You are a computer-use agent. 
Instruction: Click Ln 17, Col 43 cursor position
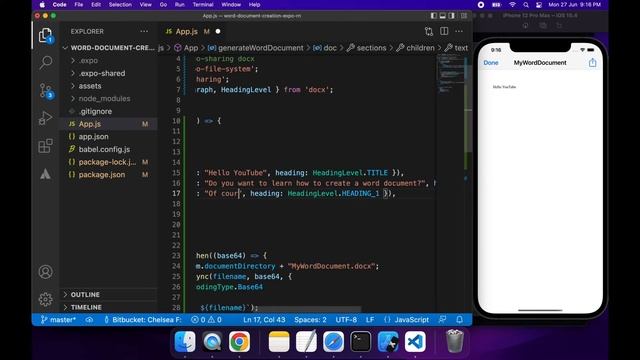264,320
